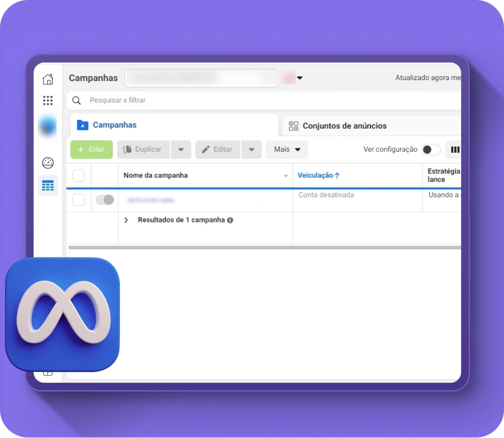Select all campaigns with header checkbox
The image size is (504, 438).
78,176
